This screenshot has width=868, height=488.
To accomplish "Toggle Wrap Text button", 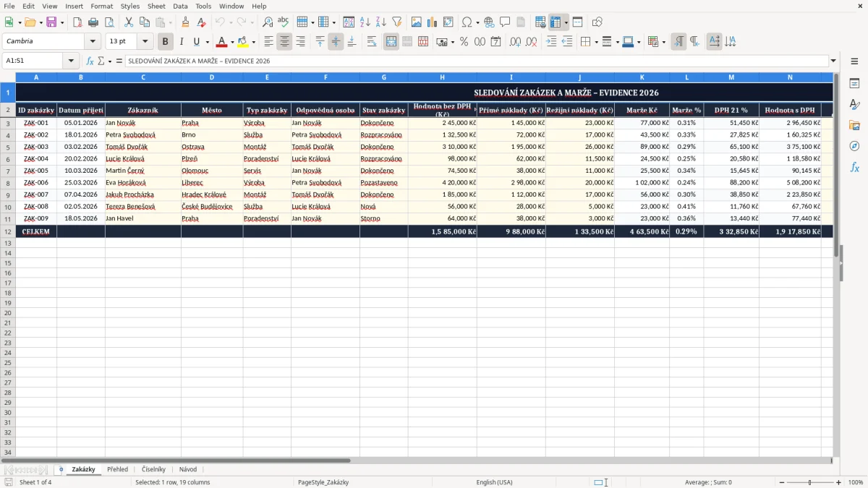I will tap(372, 42).
